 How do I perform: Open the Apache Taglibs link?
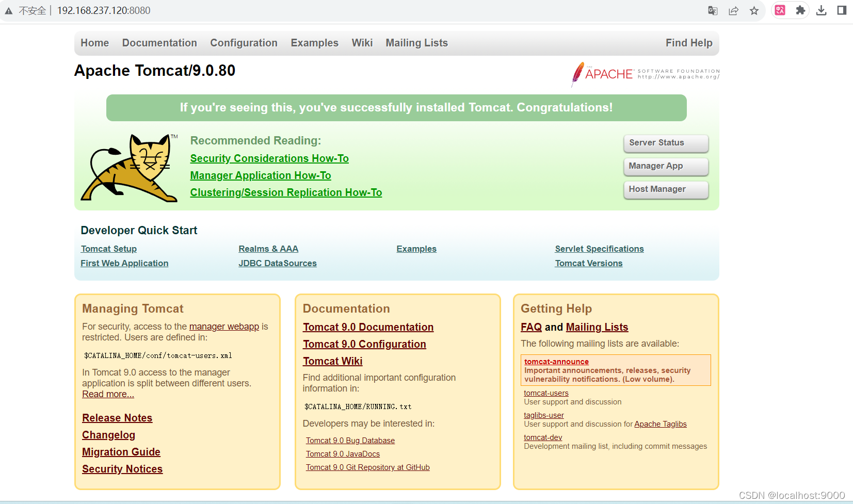pos(661,424)
